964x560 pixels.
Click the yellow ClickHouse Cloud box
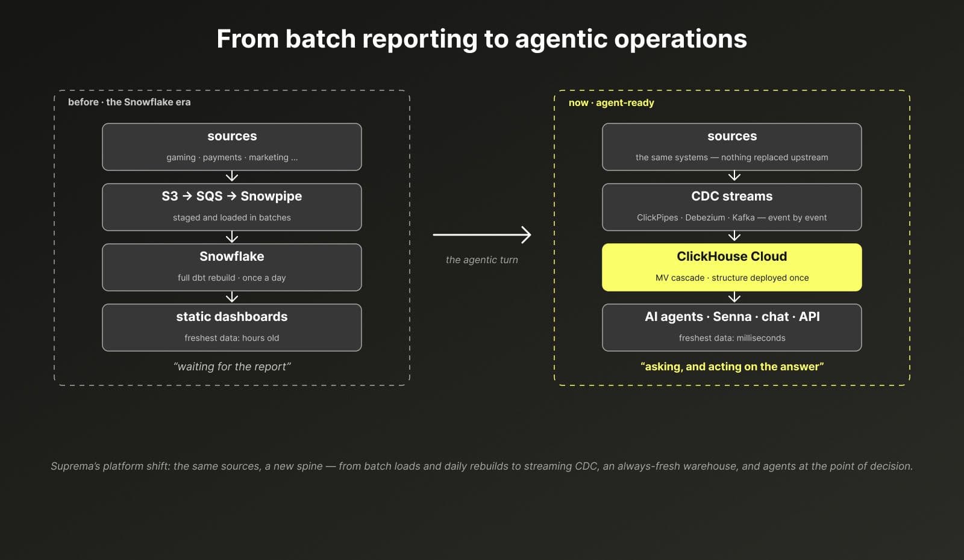(732, 267)
